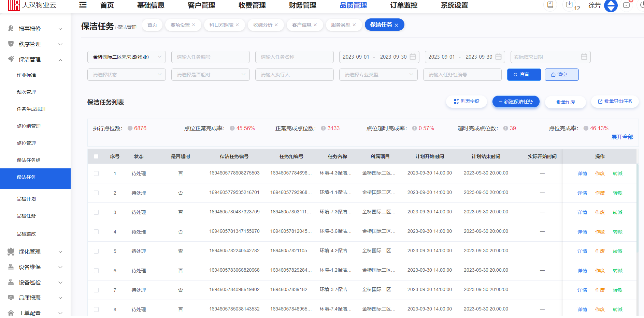The height and width of the screenshot is (318, 644).
Task: Click the 保洁管理 sidebar icon
Action: coord(11,59)
